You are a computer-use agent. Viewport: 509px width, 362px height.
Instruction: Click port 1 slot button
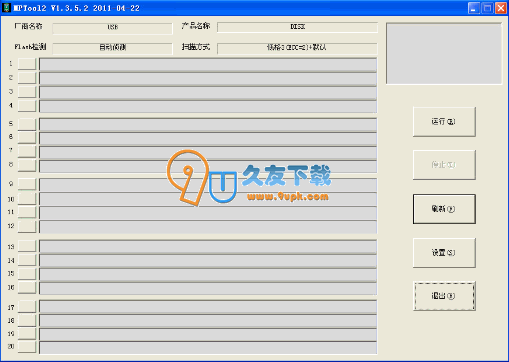point(27,64)
